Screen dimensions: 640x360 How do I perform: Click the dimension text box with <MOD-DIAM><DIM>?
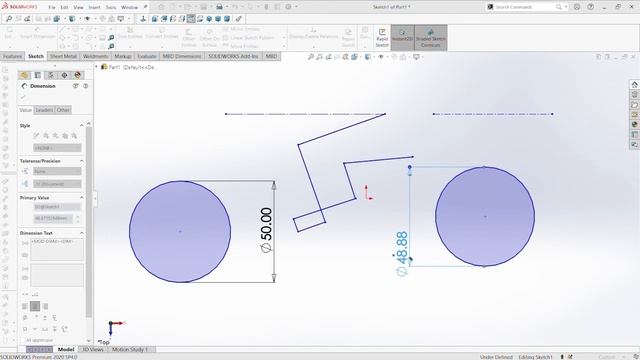pyautogui.click(x=57, y=249)
